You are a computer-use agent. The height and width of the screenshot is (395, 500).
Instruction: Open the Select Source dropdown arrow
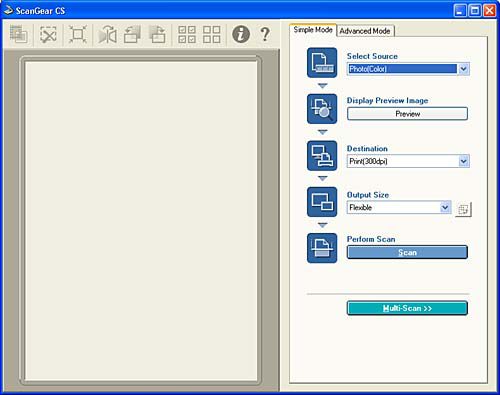click(x=463, y=69)
